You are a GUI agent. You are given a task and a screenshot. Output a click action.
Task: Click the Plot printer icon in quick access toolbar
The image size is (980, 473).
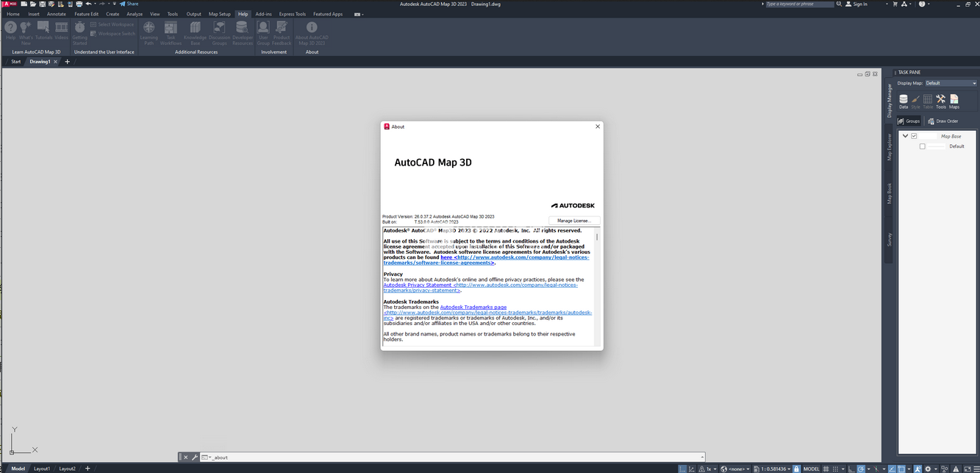[x=79, y=4]
